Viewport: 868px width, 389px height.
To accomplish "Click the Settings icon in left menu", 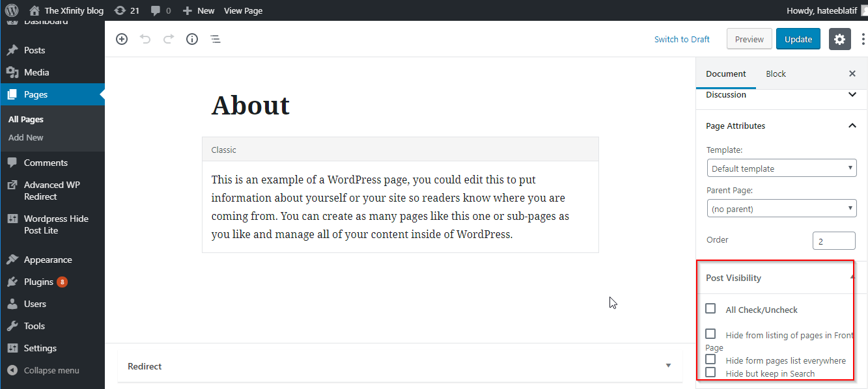I will point(12,348).
